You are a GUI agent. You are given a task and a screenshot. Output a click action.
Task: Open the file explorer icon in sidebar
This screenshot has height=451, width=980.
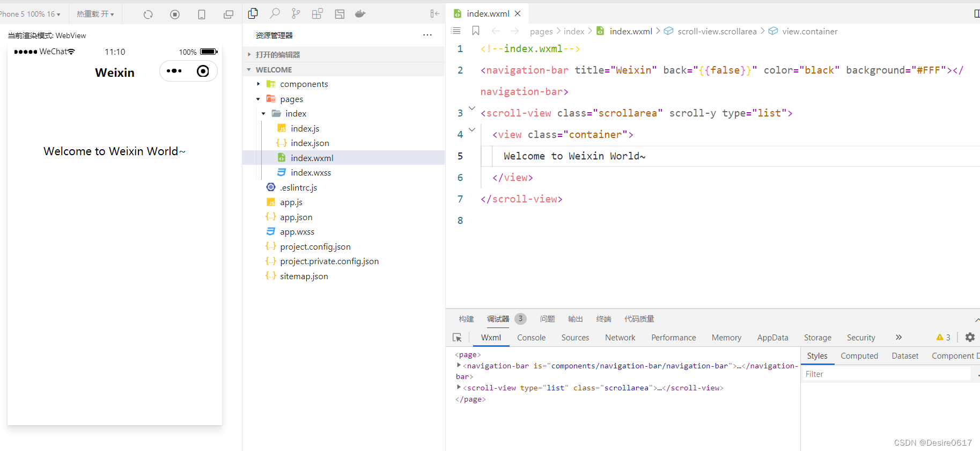[x=253, y=13]
